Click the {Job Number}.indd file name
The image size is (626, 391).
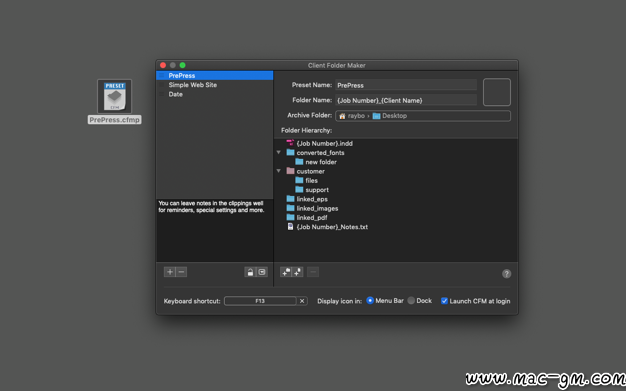coord(325,143)
